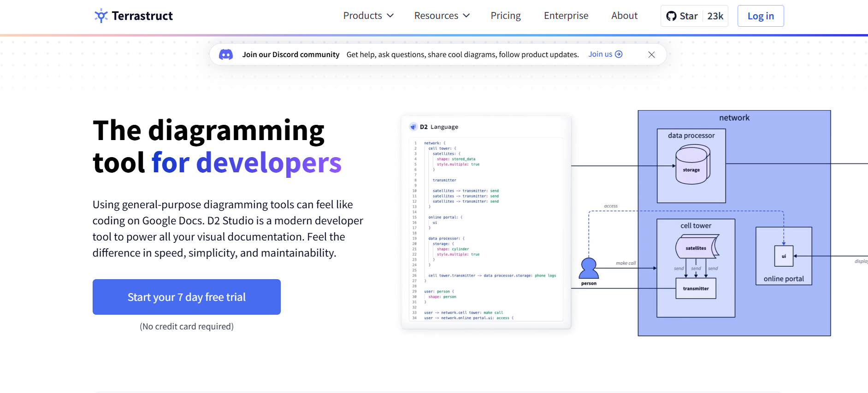Expand the Products menu

click(x=368, y=16)
